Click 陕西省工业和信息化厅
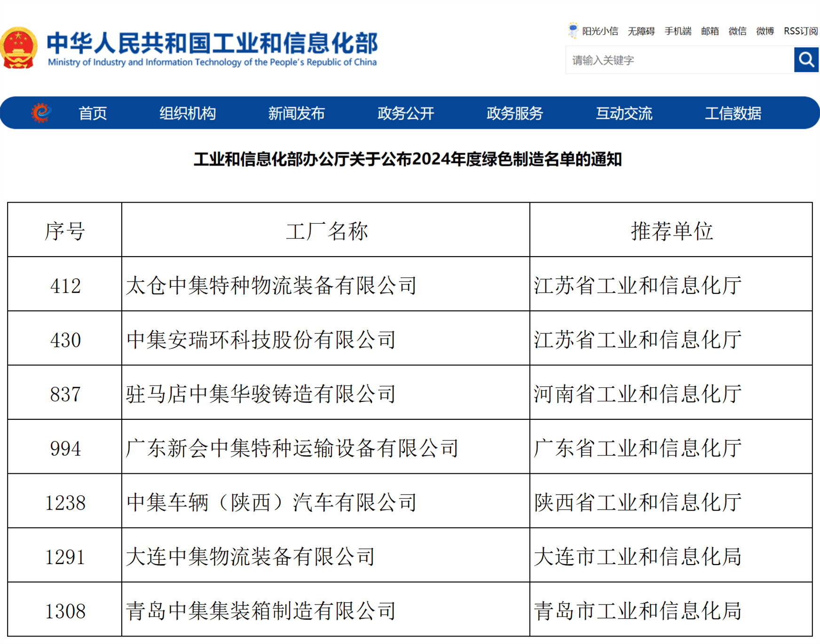820x644 pixels. (x=638, y=503)
